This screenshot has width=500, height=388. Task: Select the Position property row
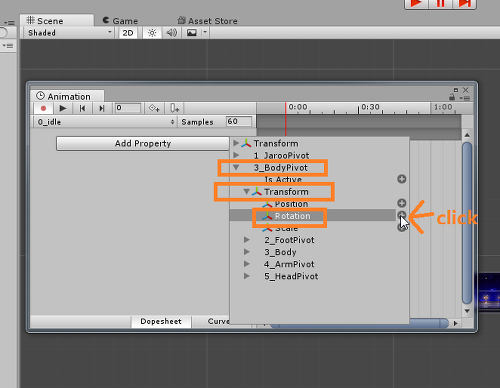(x=313, y=204)
